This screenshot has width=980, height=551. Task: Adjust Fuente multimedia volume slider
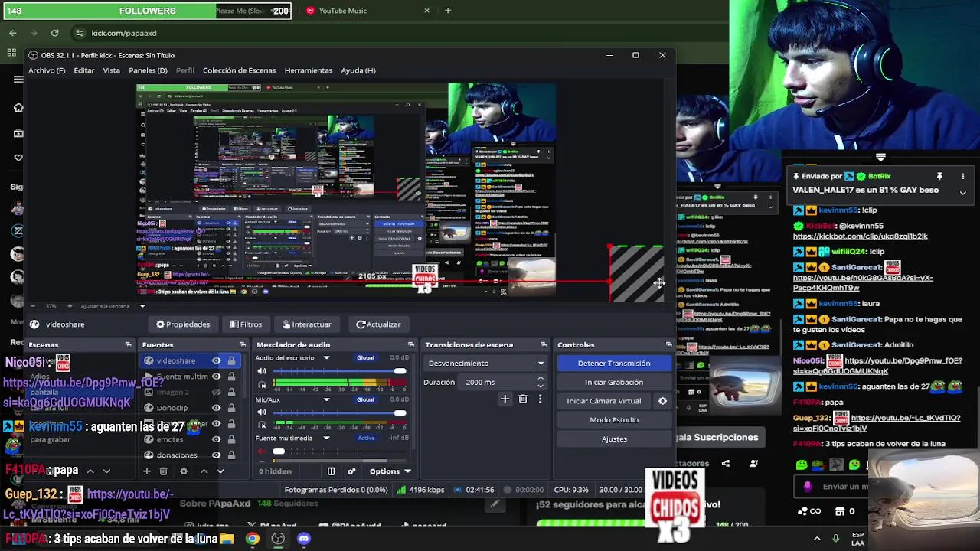coord(339,452)
